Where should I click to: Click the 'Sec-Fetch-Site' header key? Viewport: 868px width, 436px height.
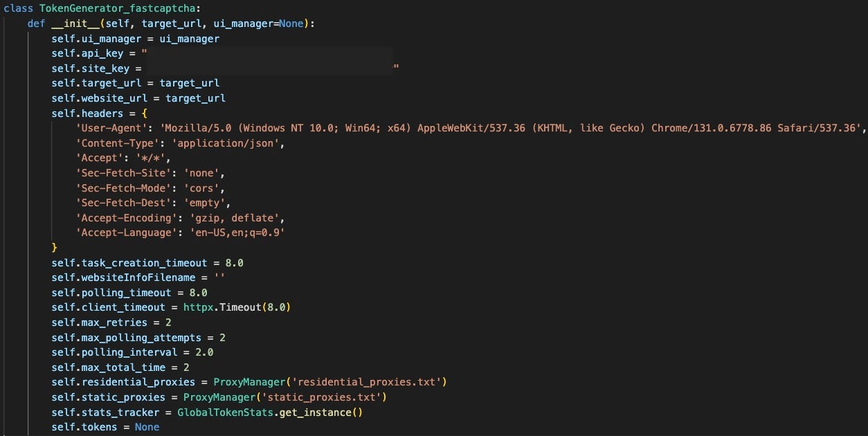(120, 174)
